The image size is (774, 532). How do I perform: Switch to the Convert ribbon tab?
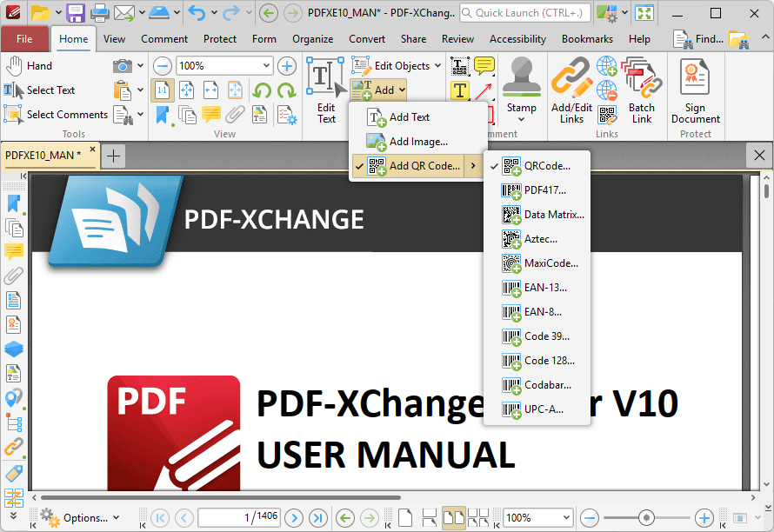(x=367, y=39)
